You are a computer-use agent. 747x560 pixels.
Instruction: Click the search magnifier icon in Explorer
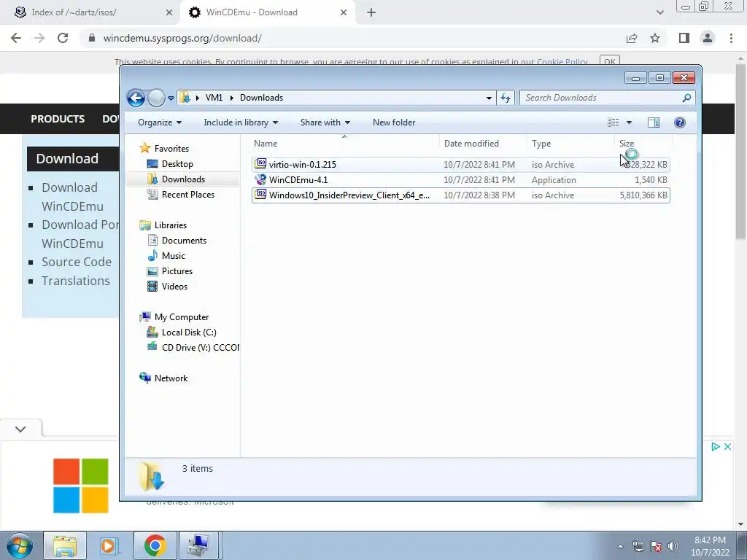686,98
